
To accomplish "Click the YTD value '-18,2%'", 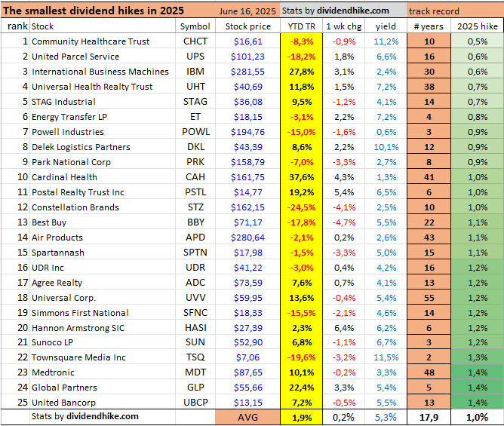I will coord(302,57).
